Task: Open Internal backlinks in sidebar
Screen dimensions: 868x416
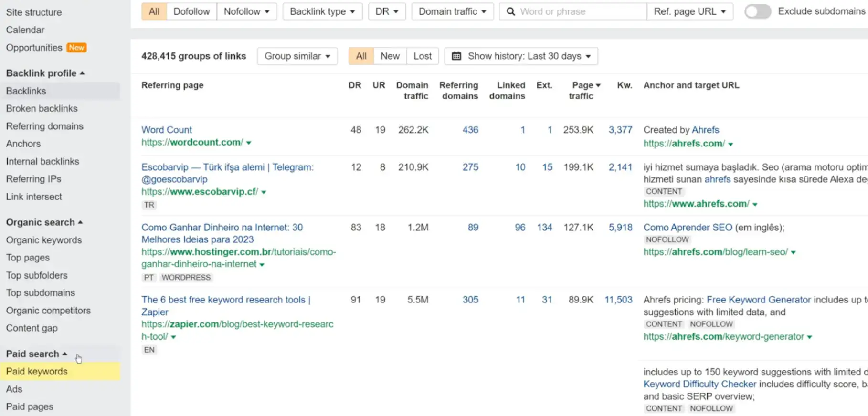Action: click(42, 162)
